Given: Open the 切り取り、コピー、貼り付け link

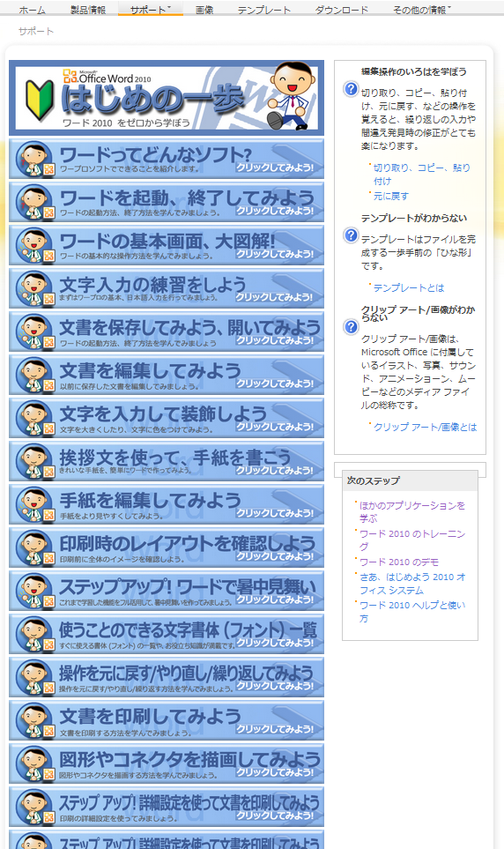Looking at the screenshot, I should [422, 174].
